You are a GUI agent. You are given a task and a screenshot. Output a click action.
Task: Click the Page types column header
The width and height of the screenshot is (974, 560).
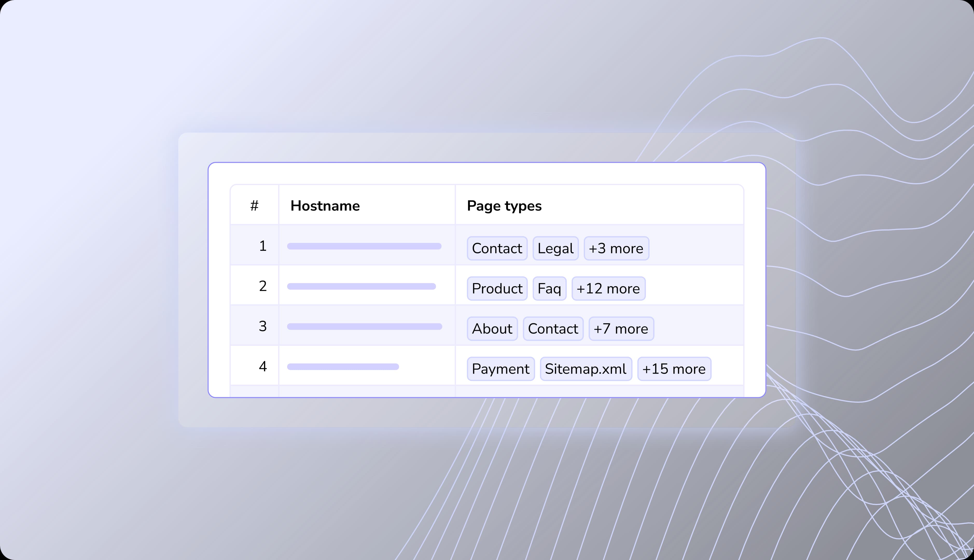click(x=504, y=206)
